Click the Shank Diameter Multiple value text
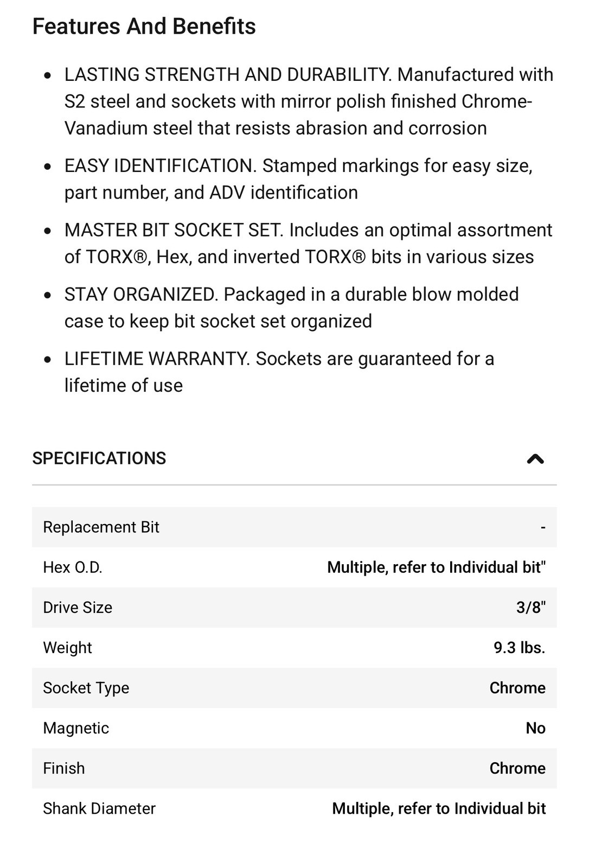The width and height of the screenshot is (589, 868). 439,808
